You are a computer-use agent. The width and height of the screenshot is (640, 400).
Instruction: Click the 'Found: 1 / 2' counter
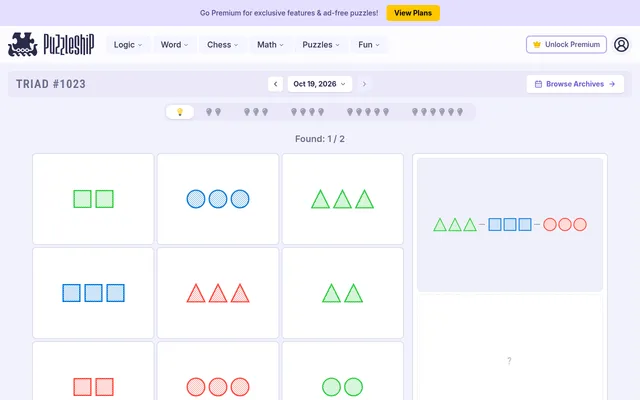click(x=320, y=139)
